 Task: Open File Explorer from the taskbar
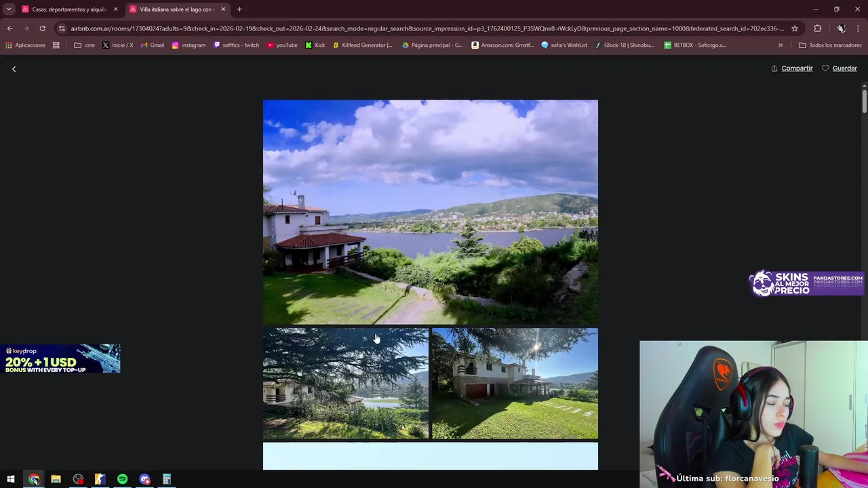[x=56, y=479]
